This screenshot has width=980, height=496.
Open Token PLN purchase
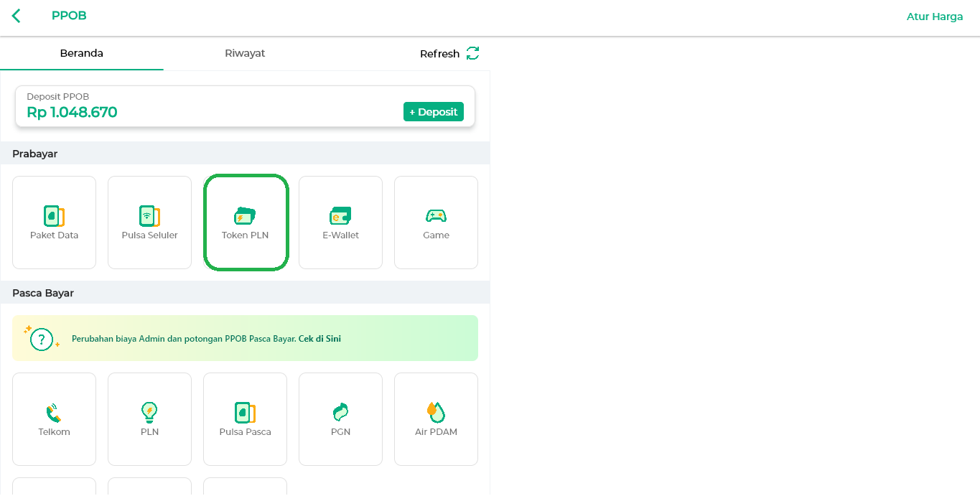[x=246, y=223]
